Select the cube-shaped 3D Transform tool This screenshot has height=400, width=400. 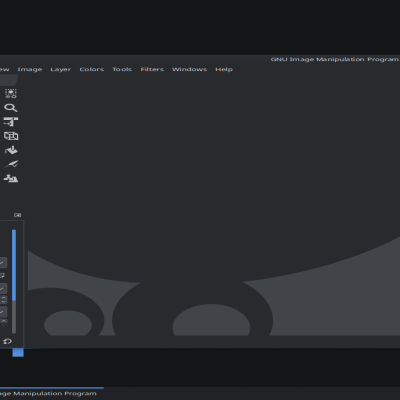click(x=11, y=136)
